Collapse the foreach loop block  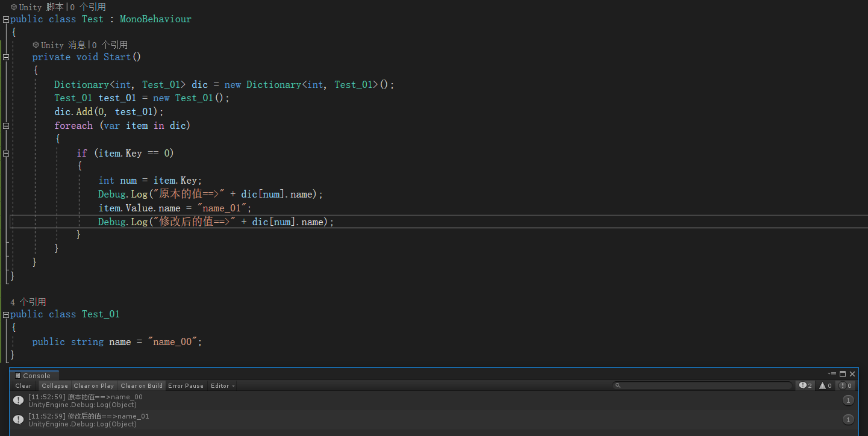click(x=6, y=126)
